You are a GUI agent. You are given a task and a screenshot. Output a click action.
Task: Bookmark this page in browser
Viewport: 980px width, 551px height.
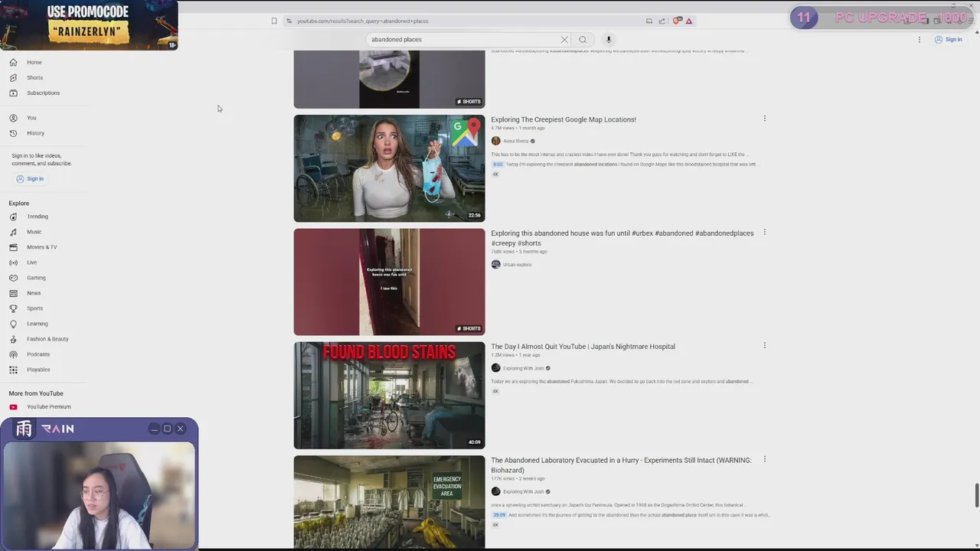[x=274, y=21]
